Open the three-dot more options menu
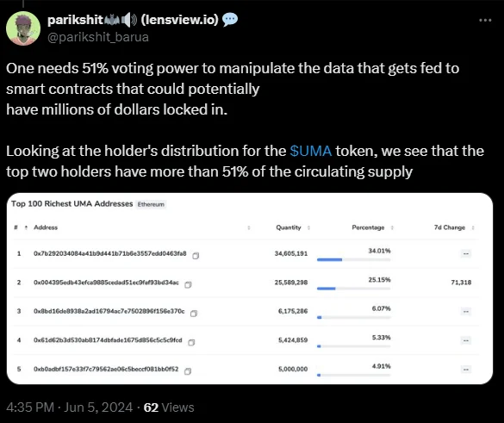The height and width of the screenshot is (423, 504). [485, 21]
